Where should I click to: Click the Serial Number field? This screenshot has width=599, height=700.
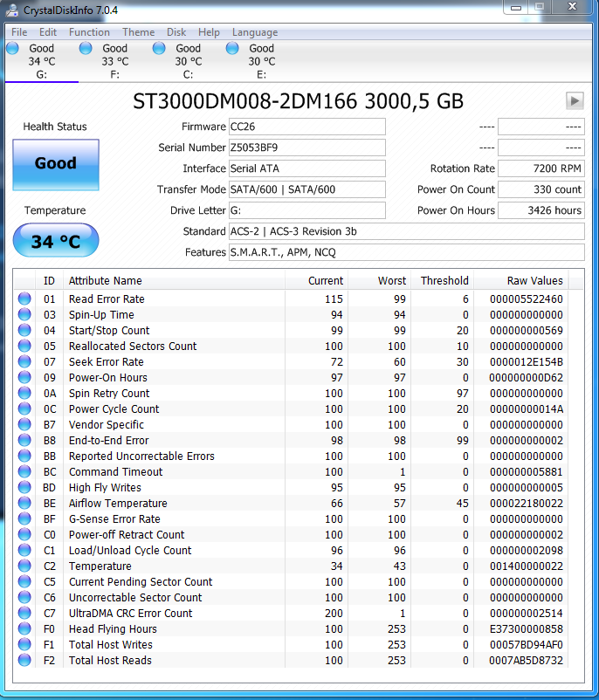[306, 148]
